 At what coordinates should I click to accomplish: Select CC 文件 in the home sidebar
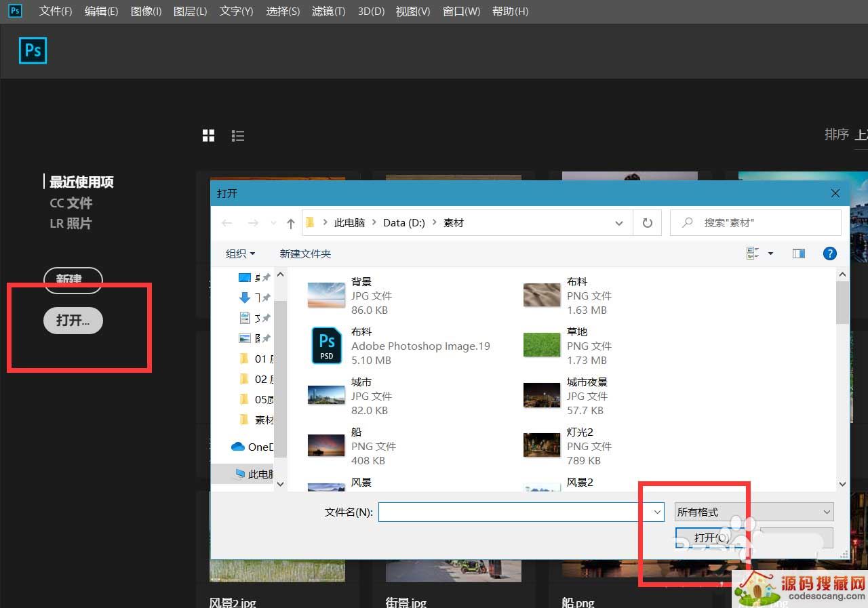(x=71, y=203)
